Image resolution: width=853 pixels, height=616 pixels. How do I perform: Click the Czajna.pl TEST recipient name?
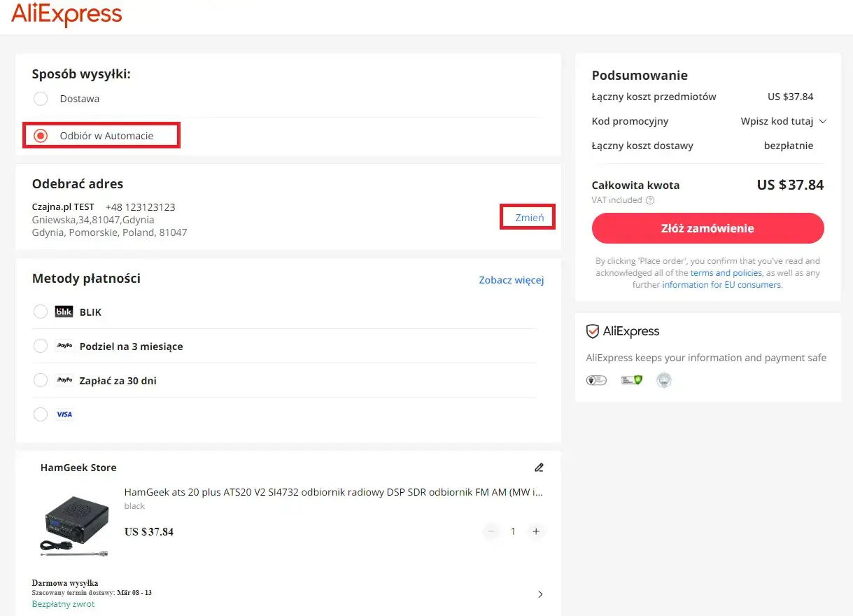click(x=63, y=207)
